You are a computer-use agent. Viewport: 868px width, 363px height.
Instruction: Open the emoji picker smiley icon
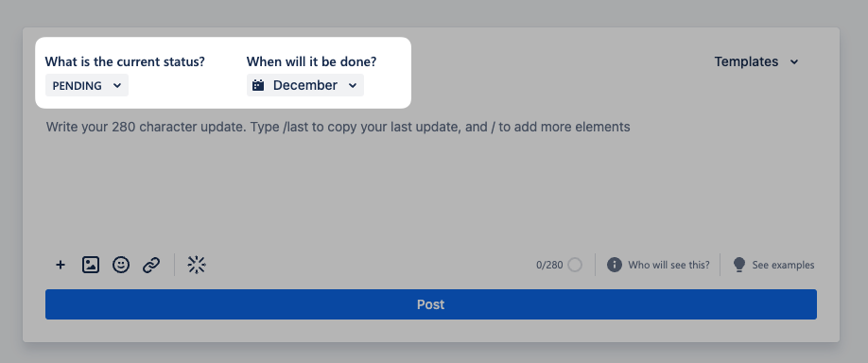121,265
